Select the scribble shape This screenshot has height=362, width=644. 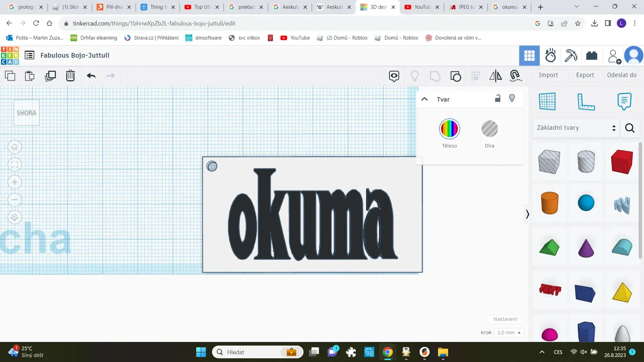click(x=622, y=205)
